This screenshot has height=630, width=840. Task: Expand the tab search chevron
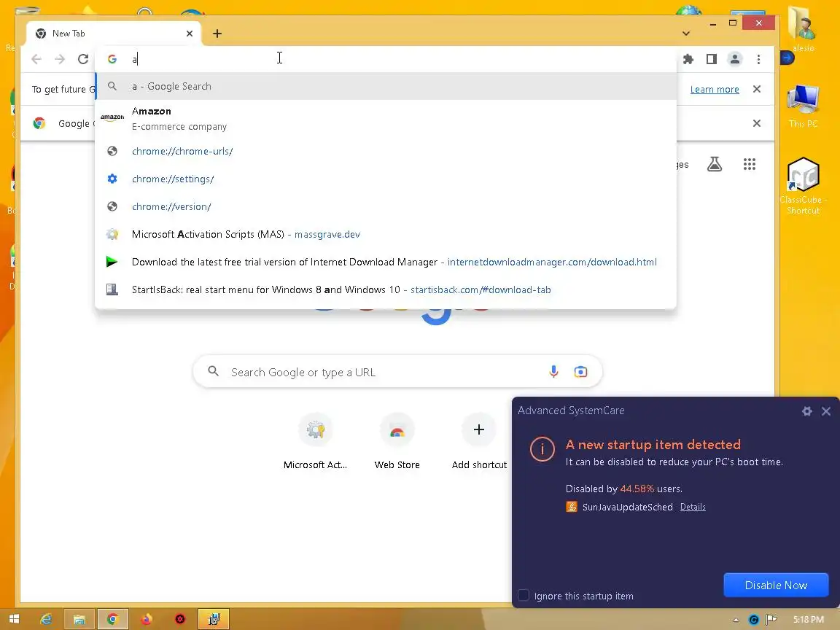click(x=685, y=34)
